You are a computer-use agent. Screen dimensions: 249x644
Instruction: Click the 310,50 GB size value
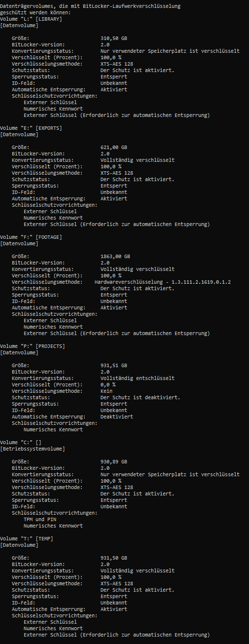tap(114, 38)
